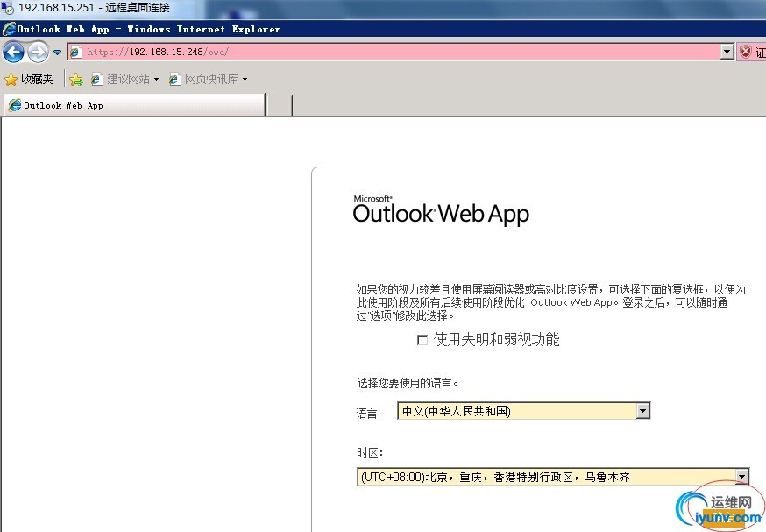Open the 网页快讯库 web slice gallery

[208, 79]
